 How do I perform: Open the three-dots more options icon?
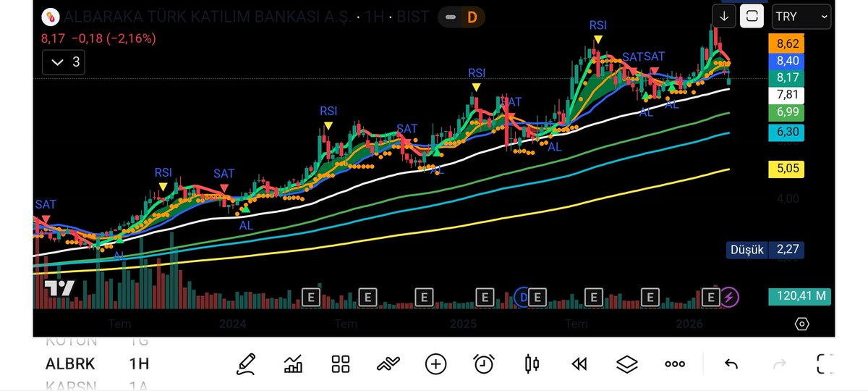tap(675, 364)
